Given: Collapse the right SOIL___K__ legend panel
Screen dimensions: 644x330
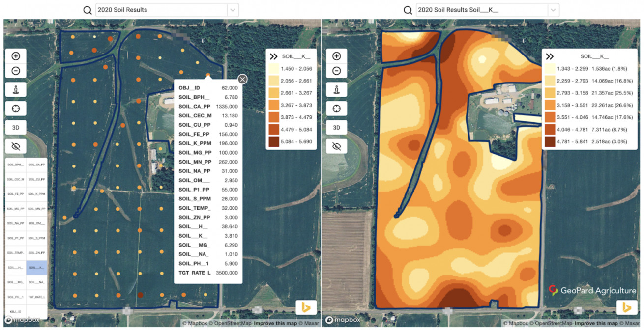Looking at the screenshot, I should (550, 56).
